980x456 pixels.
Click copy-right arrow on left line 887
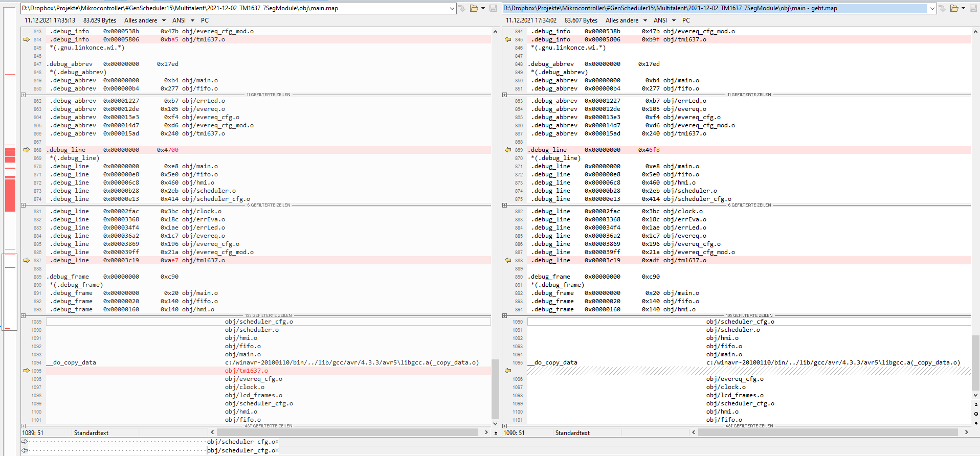point(27,260)
